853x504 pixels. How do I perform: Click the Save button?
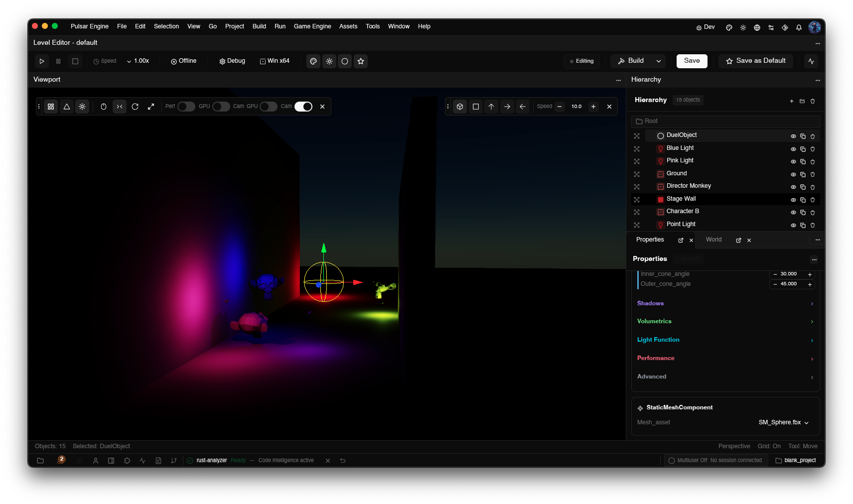[x=692, y=61]
